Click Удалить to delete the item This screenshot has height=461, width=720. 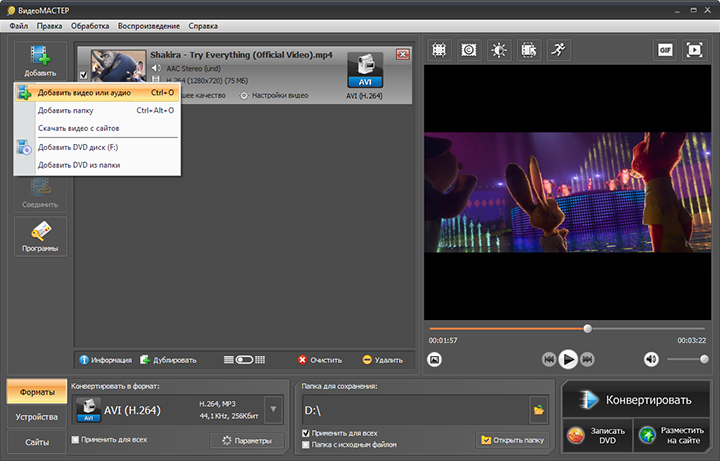pos(383,360)
